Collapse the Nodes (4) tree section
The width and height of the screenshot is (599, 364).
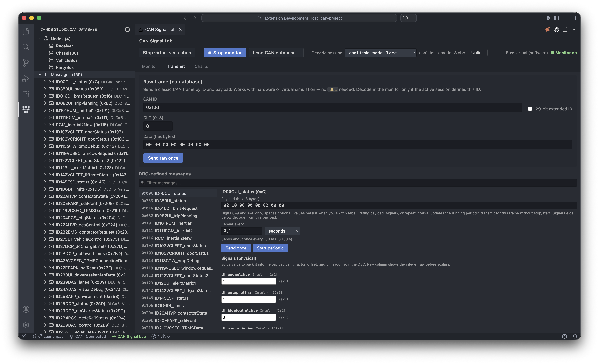pyautogui.click(x=40, y=39)
